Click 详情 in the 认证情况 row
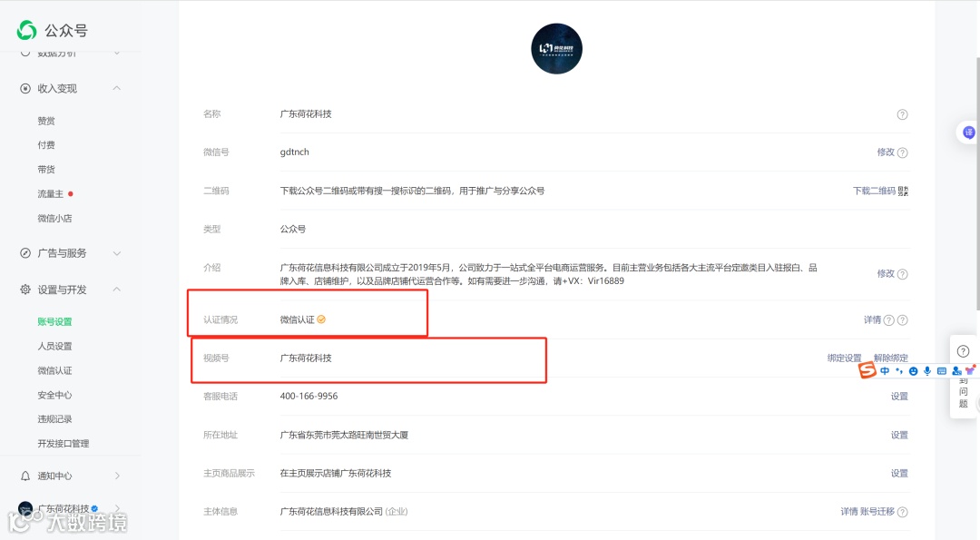 click(x=873, y=319)
